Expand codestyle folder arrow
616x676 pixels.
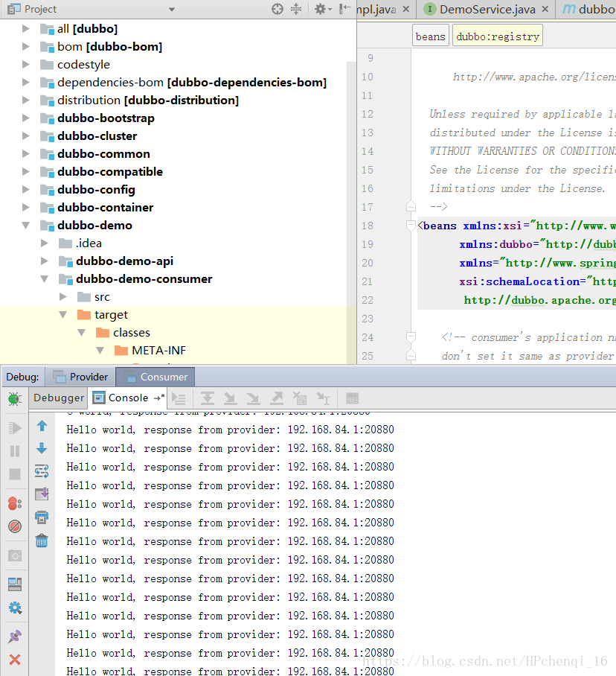(26, 64)
